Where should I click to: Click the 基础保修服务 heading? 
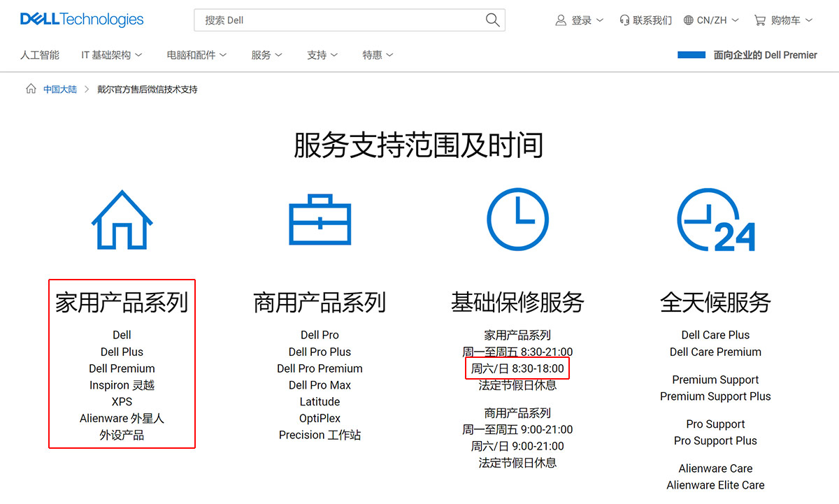coord(517,302)
